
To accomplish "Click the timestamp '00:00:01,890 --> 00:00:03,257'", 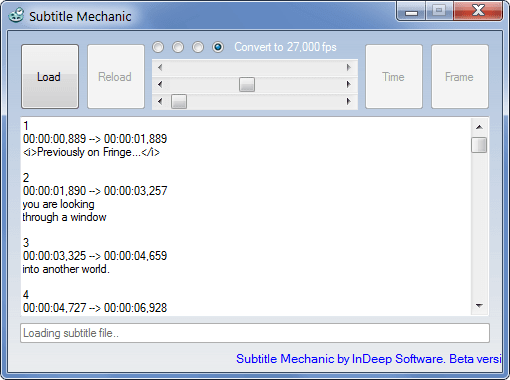I will [x=95, y=191].
